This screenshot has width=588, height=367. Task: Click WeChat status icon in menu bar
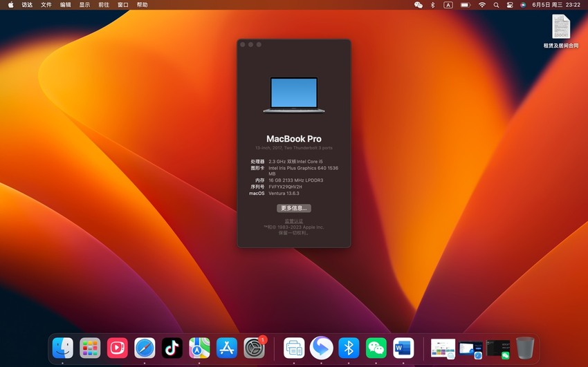point(418,5)
